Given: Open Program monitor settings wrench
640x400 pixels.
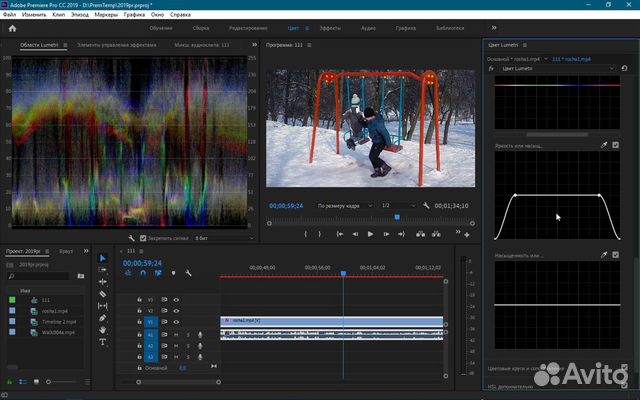Looking at the screenshot, I should [x=427, y=205].
